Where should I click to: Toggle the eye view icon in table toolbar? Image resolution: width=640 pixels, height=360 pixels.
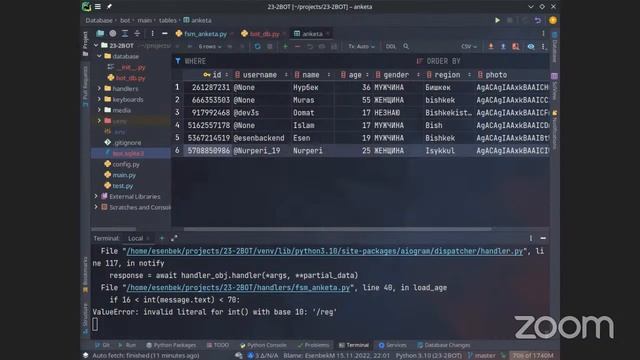tap(531, 47)
